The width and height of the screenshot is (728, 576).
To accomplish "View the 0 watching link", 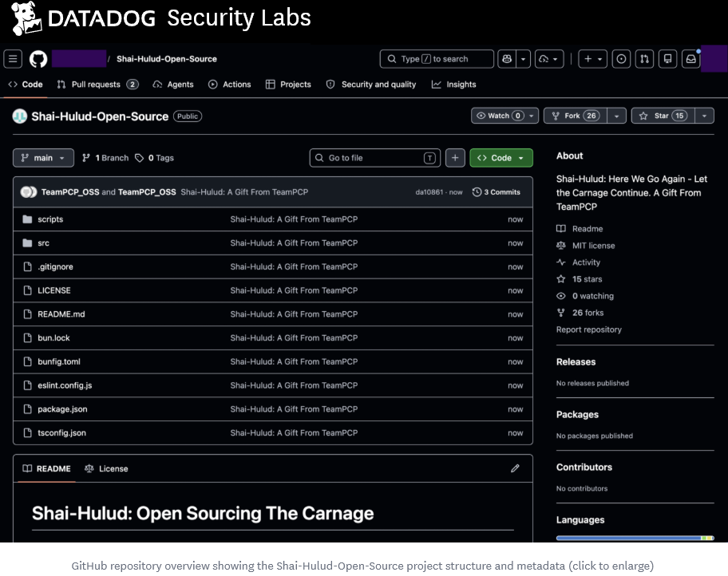I will tap(585, 295).
